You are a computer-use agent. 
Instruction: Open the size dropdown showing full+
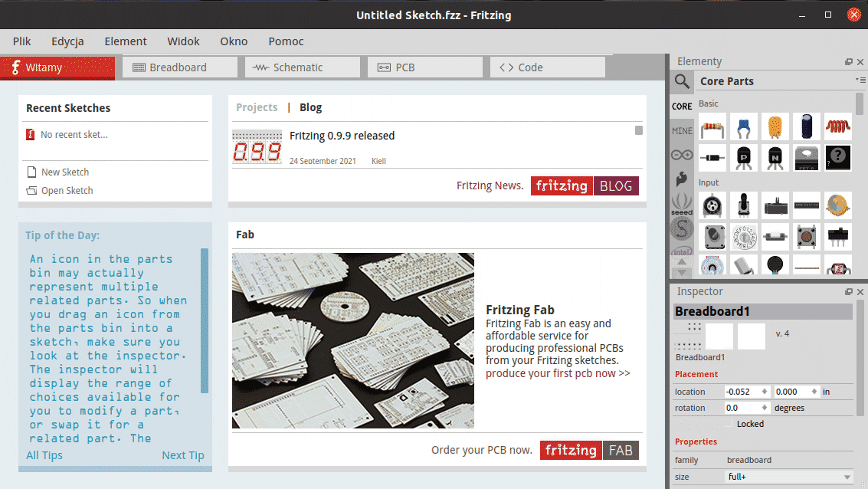coord(788,477)
